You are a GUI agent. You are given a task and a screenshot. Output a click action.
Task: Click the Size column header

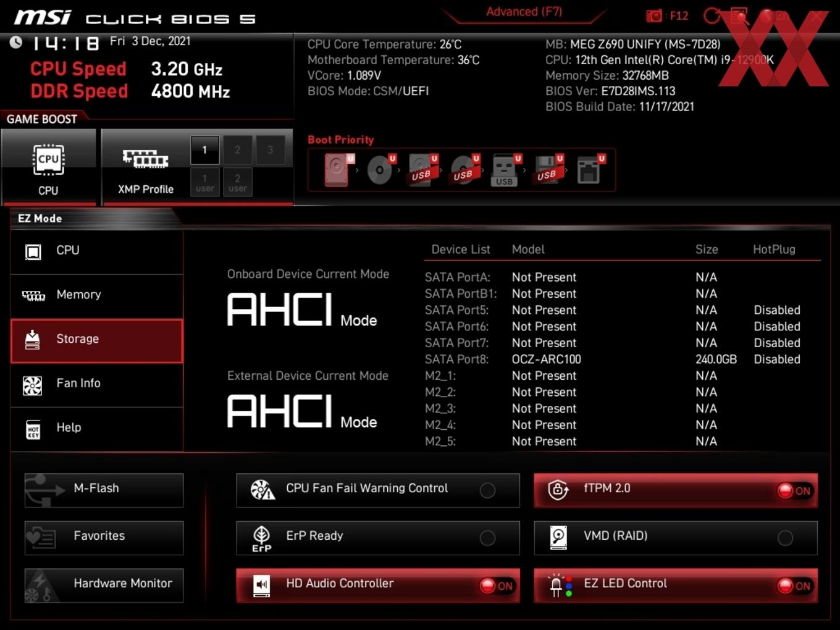click(707, 250)
